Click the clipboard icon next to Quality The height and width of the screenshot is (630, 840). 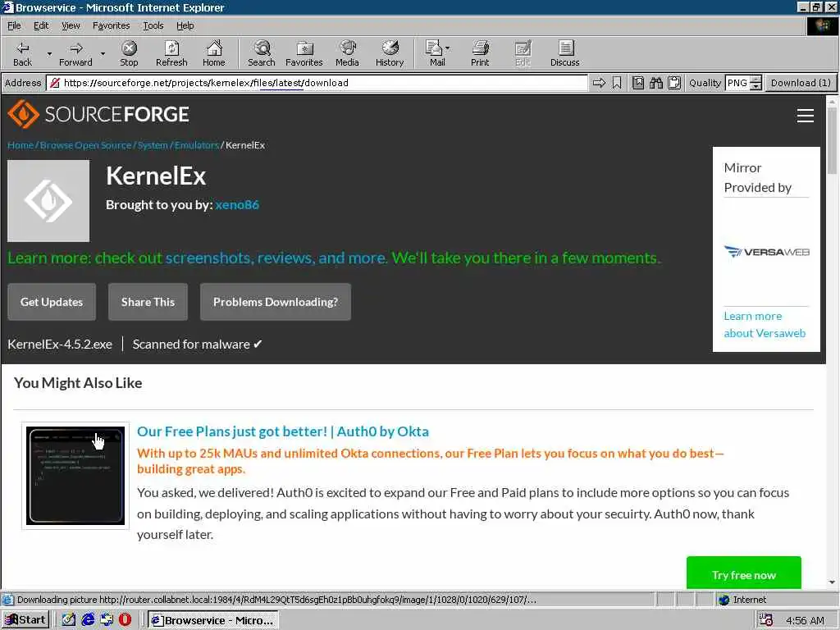click(674, 83)
